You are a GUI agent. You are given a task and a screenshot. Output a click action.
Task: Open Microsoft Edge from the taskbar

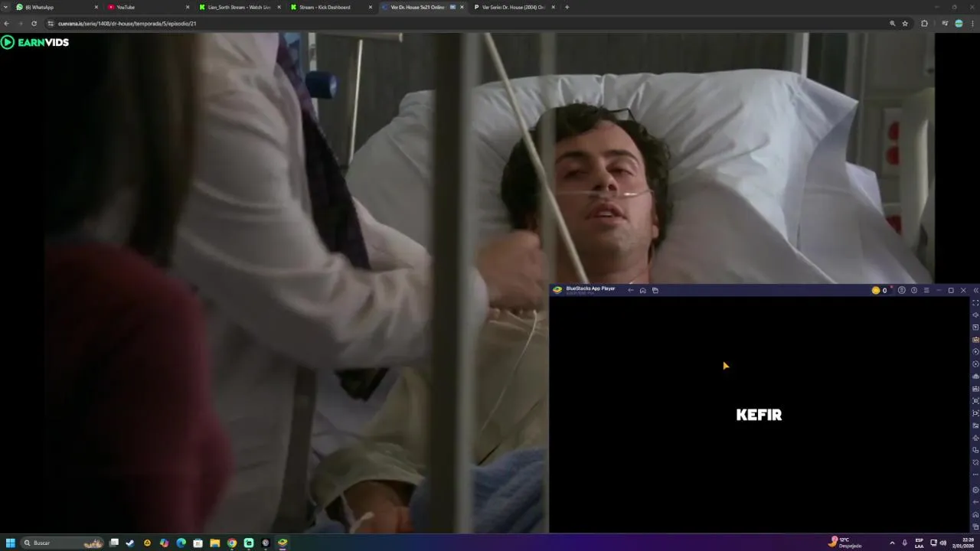coord(181,543)
